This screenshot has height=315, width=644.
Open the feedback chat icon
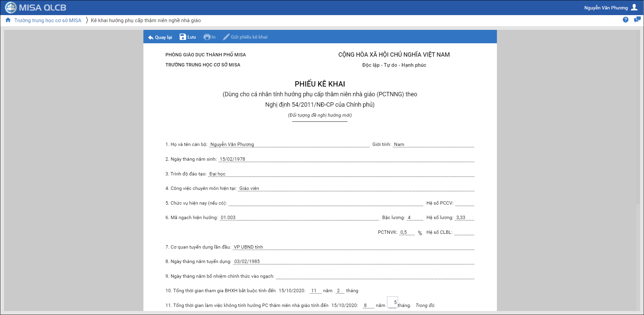click(x=637, y=20)
